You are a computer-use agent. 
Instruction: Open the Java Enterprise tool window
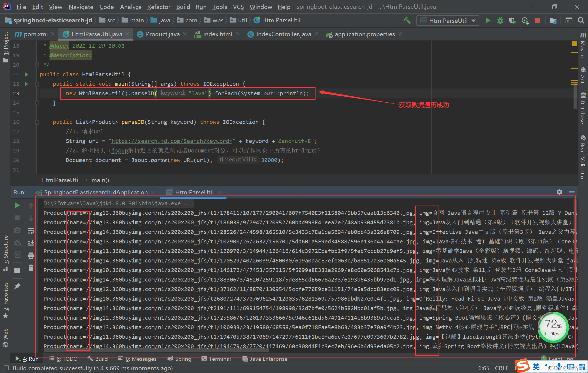tap(265, 359)
